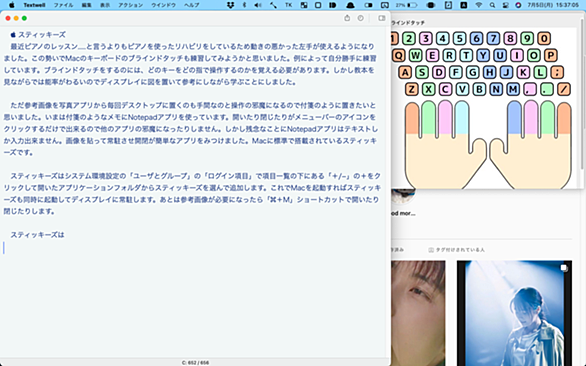Open the ファイル menu
Viewport: 586px width, 366px height.
pyautogui.click(x=64, y=5)
